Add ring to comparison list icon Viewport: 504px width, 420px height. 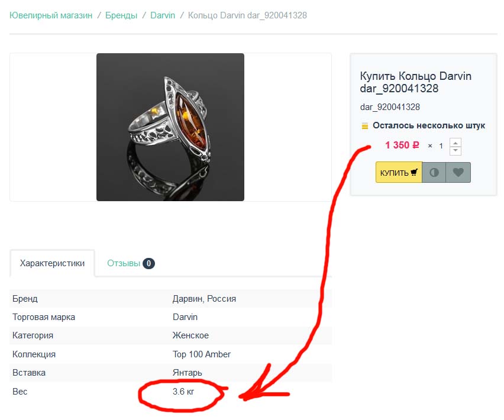(x=434, y=173)
